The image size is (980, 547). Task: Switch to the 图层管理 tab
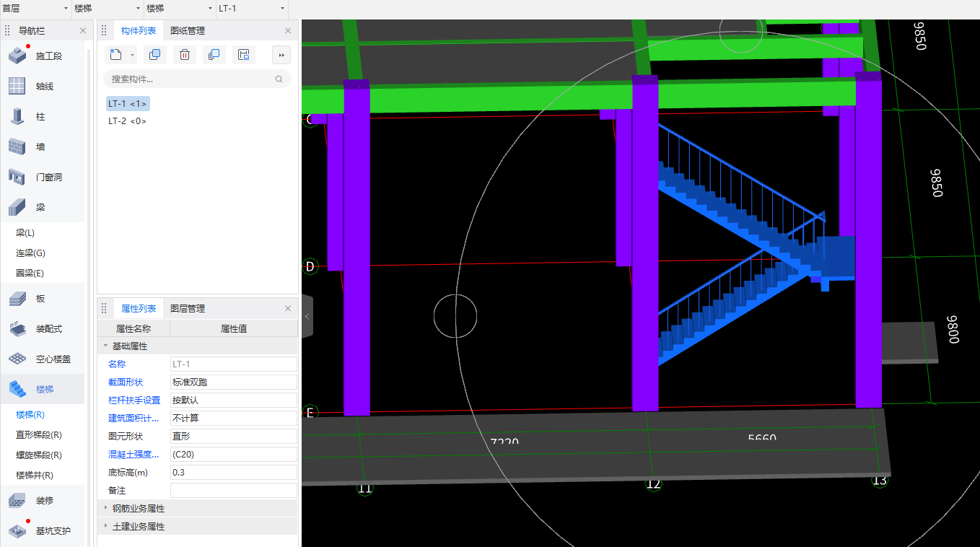pyautogui.click(x=188, y=308)
